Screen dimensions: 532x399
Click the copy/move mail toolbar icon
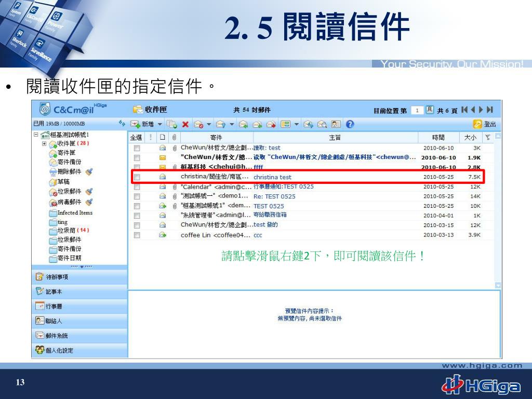coord(172,124)
